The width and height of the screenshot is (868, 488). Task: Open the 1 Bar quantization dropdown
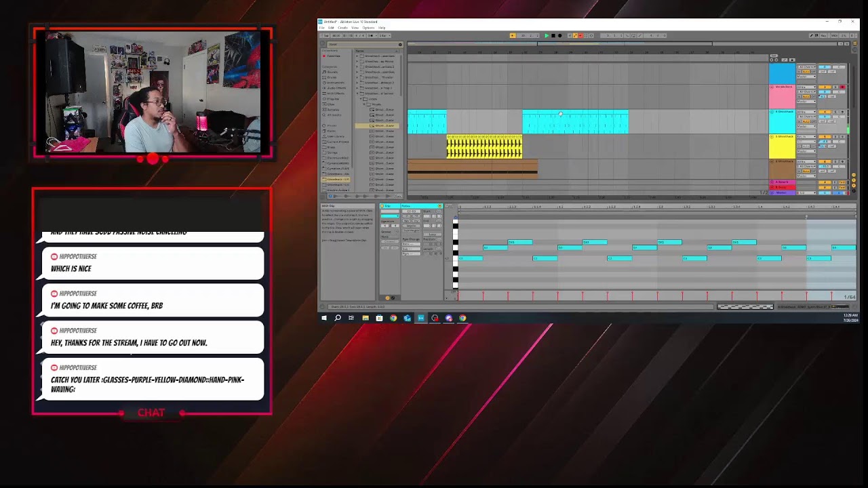point(384,35)
